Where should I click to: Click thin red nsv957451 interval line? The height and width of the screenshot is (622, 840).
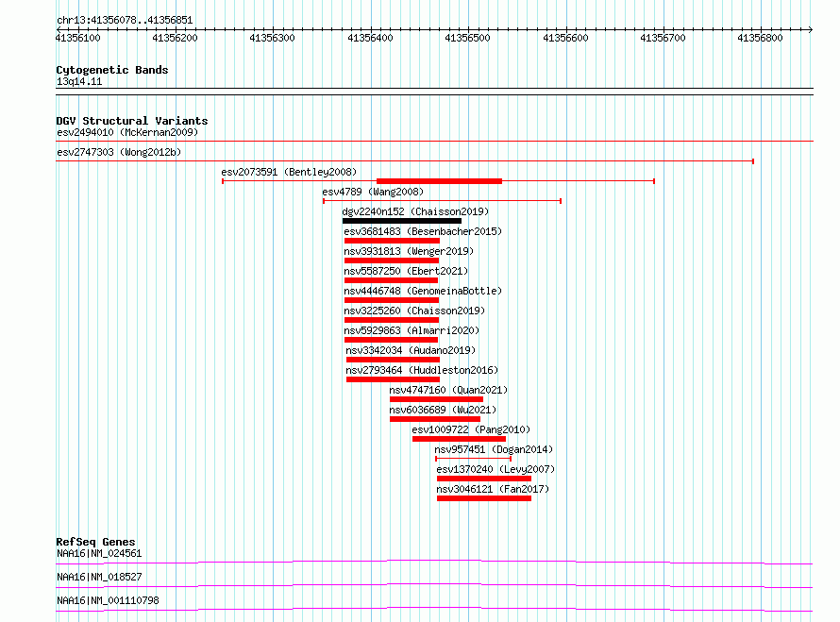coord(473,459)
